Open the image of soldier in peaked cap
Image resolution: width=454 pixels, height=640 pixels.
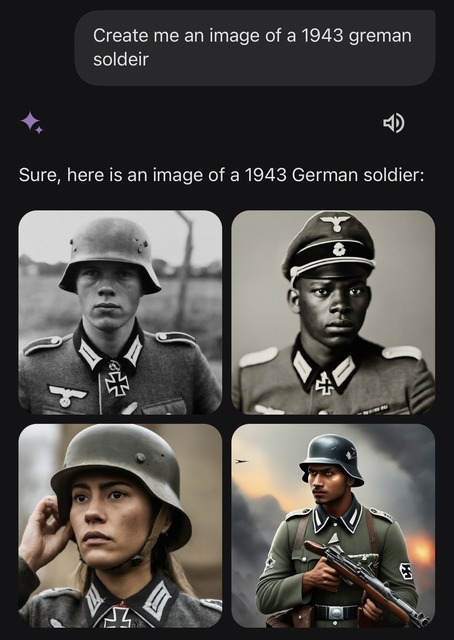click(x=333, y=312)
